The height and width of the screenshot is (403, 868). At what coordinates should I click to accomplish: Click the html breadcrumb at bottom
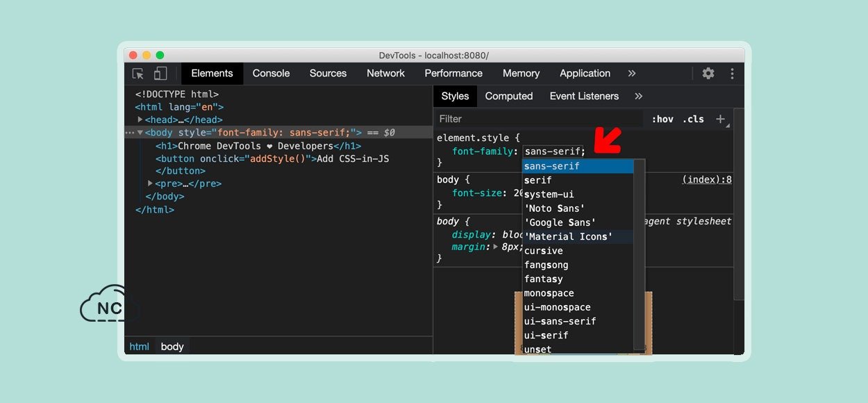pos(139,346)
